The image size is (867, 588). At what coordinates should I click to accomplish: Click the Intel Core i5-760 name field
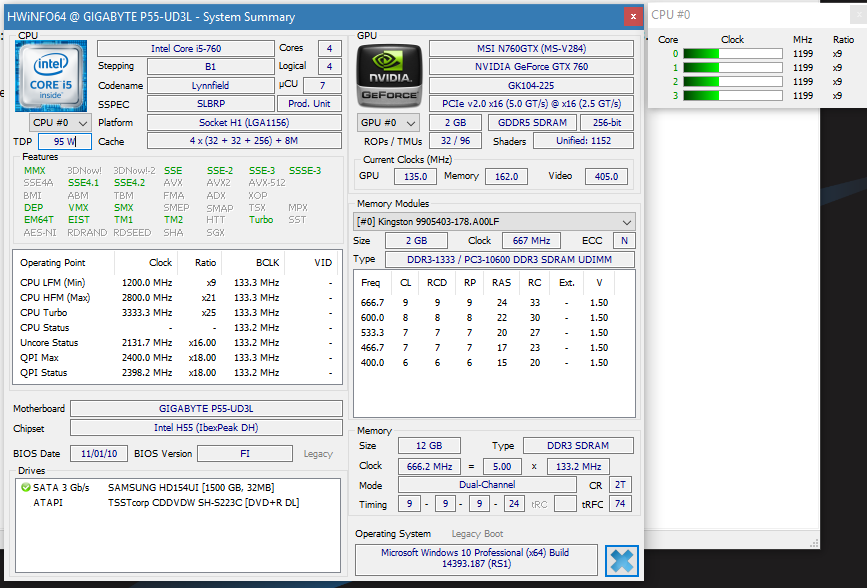tap(185, 48)
